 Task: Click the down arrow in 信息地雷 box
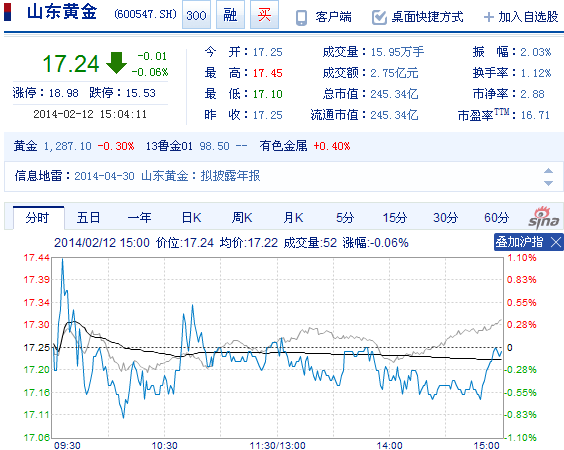548,183
